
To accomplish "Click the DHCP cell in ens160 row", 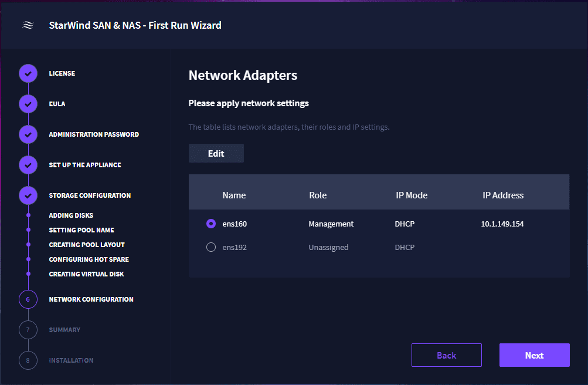I will 405,224.
